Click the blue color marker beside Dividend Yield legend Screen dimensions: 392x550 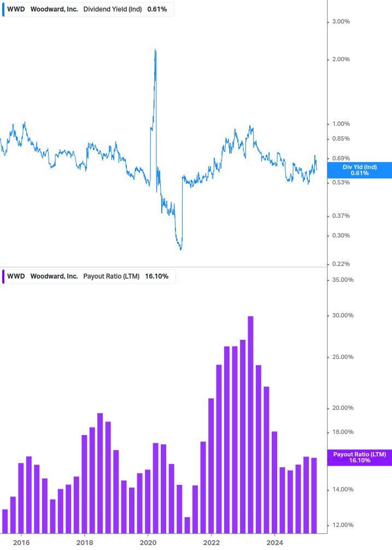[x=3, y=9]
